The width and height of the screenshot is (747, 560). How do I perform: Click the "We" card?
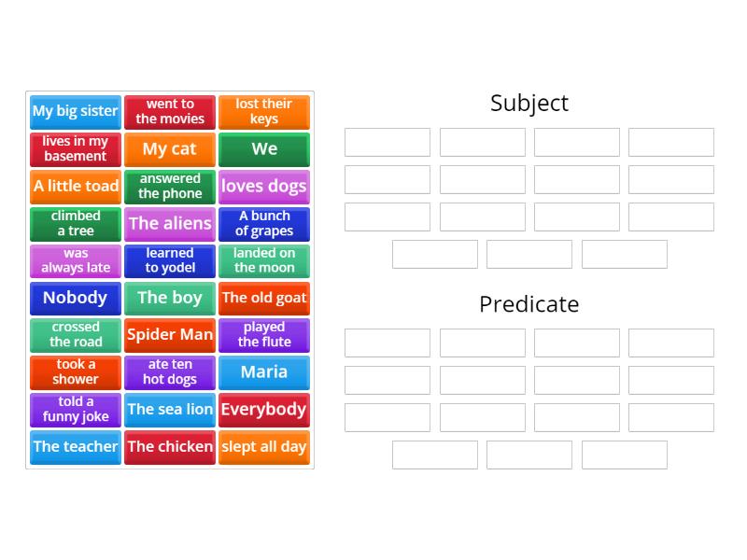pos(264,149)
